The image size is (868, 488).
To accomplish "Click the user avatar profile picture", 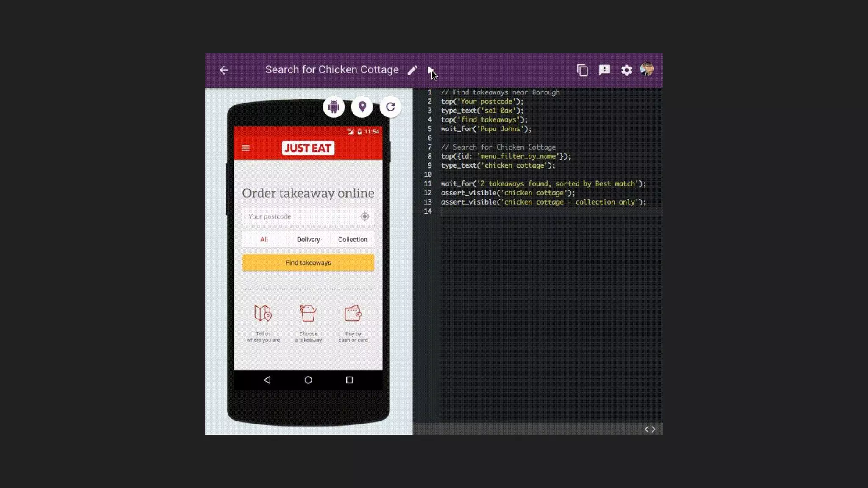I will coord(647,69).
